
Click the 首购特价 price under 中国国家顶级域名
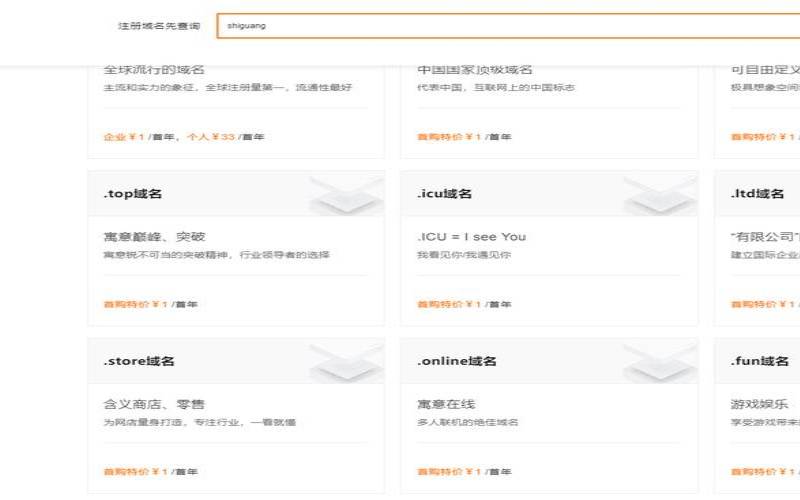pos(464,137)
